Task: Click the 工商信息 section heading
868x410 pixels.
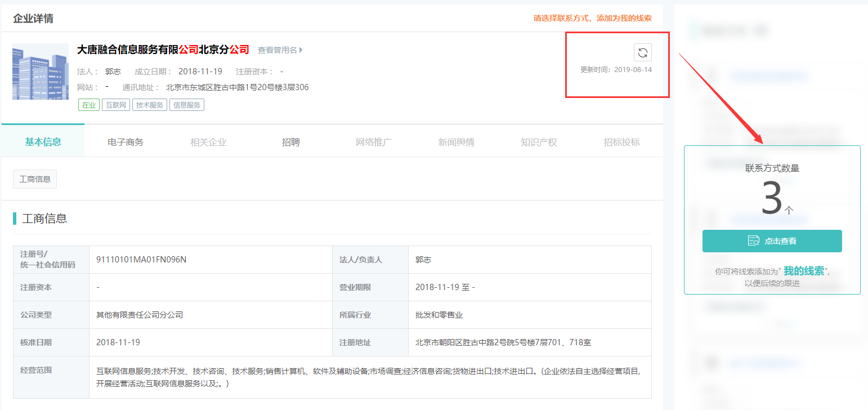Action: tap(44, 219)
